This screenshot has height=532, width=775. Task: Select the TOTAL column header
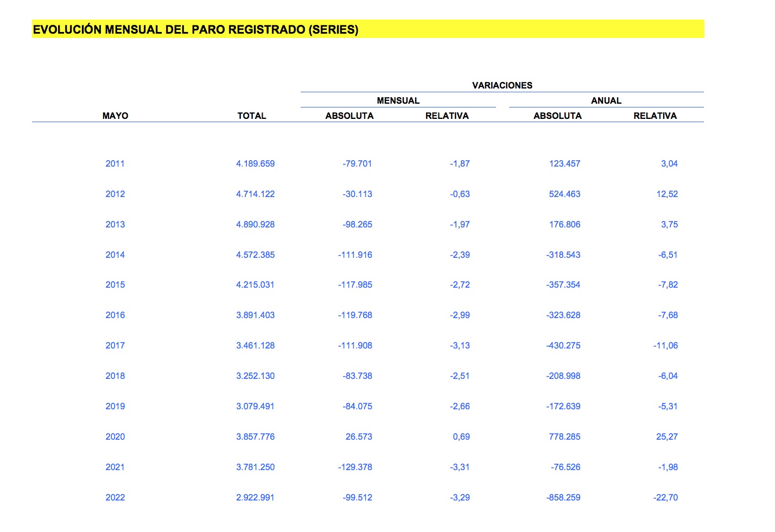pyautogui.click(x=251, y=116)
